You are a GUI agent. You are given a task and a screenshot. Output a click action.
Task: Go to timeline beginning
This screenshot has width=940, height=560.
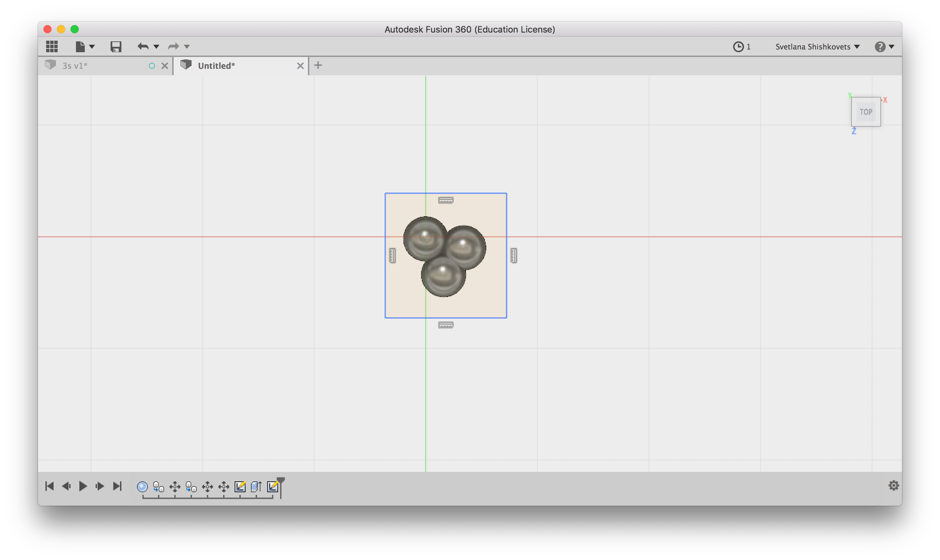point(50,486)
